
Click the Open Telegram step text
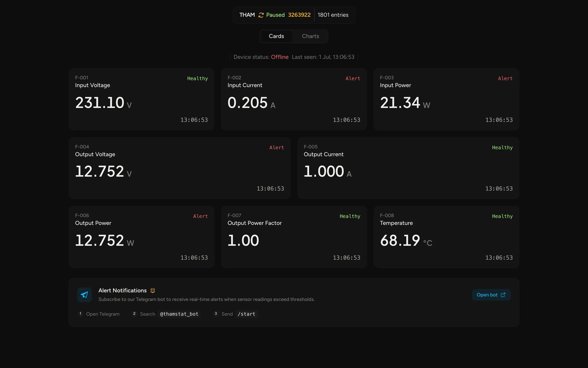(103, 314)
